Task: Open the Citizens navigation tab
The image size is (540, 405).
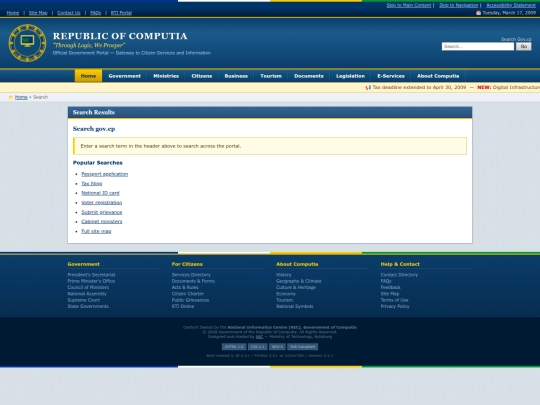Action: pyautogui.click(x=202, y=76)
